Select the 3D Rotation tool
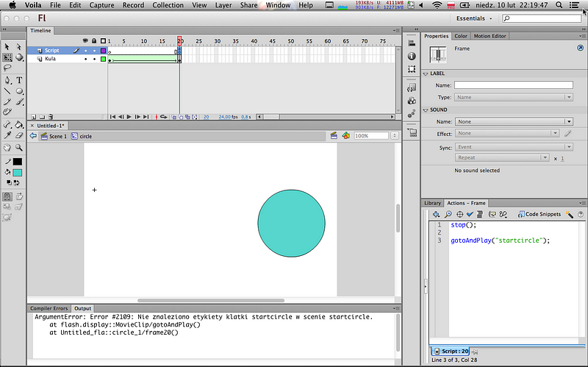This screenshot has width=588, height=367. (19, 57)
